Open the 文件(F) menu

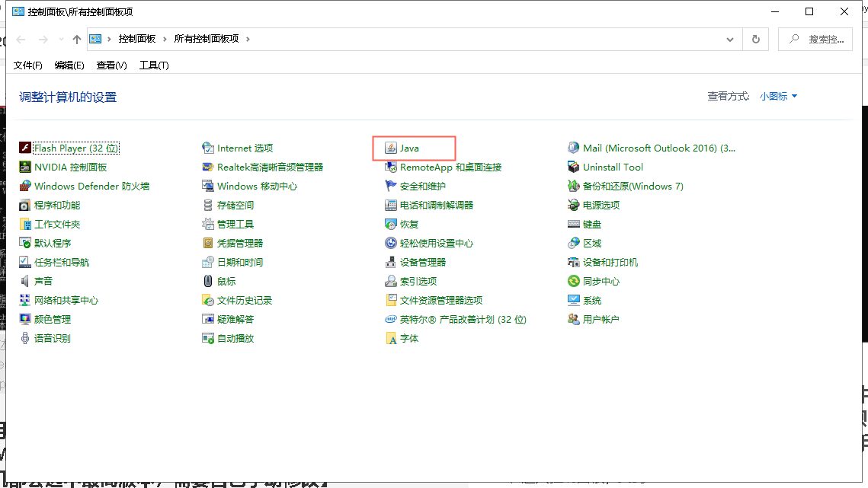[27, 65]
